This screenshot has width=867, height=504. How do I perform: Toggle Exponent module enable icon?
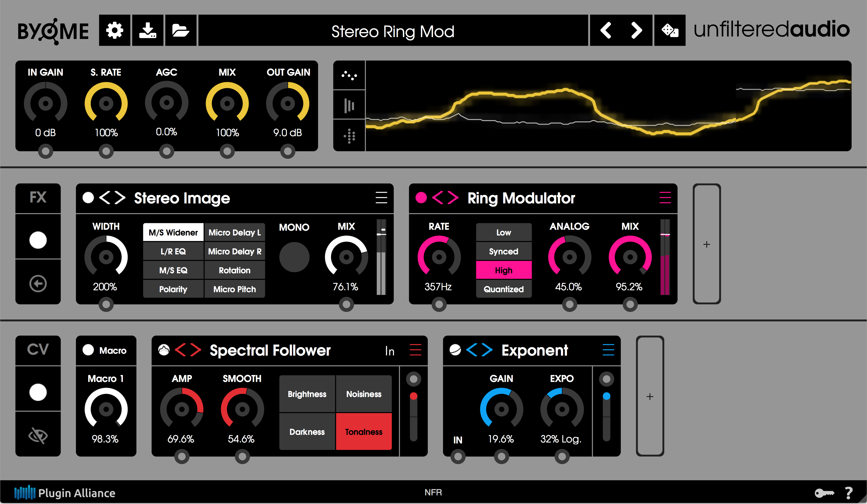[x=455, y=350]
